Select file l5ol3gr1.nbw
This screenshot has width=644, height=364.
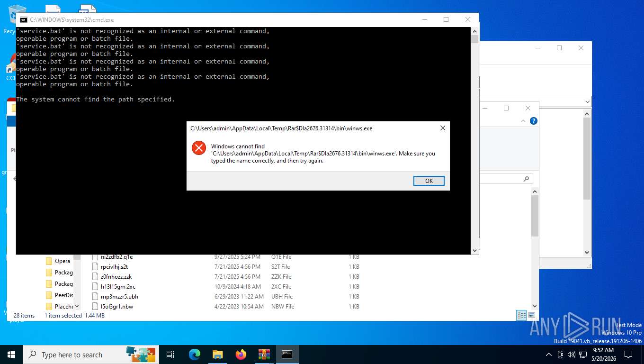[116, 307]
